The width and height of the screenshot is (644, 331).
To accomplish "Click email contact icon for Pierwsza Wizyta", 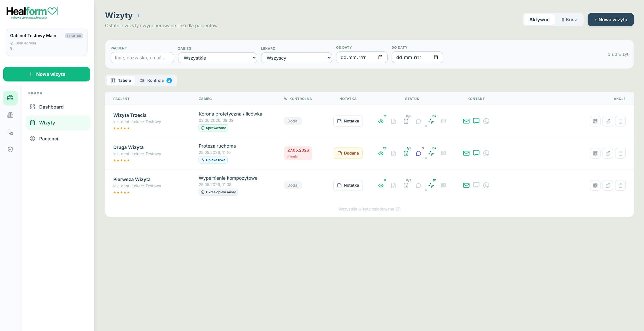I will [x=466, y=185].
